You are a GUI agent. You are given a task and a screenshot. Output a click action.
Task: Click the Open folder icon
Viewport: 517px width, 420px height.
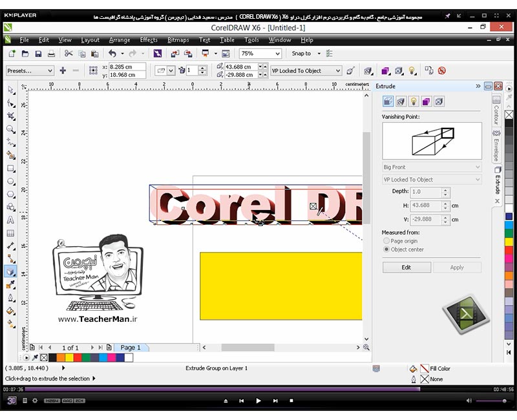[25, 54]
